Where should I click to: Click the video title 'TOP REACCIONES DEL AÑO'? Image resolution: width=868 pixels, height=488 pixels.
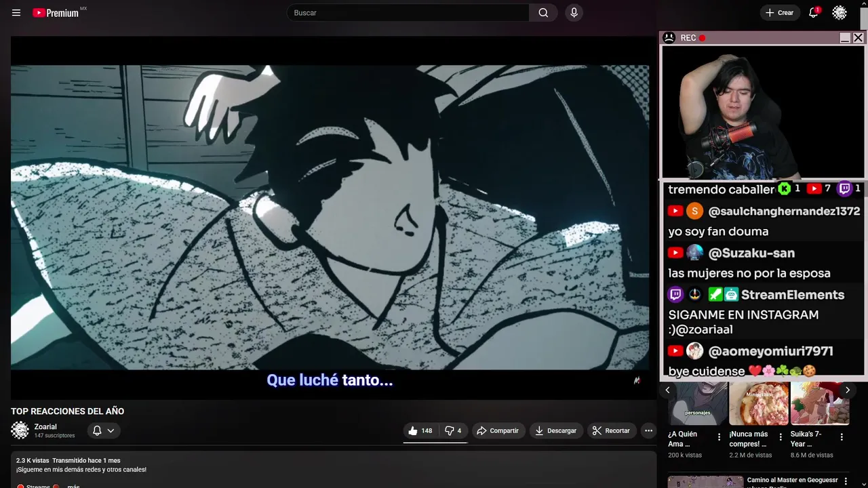[67, 411]
